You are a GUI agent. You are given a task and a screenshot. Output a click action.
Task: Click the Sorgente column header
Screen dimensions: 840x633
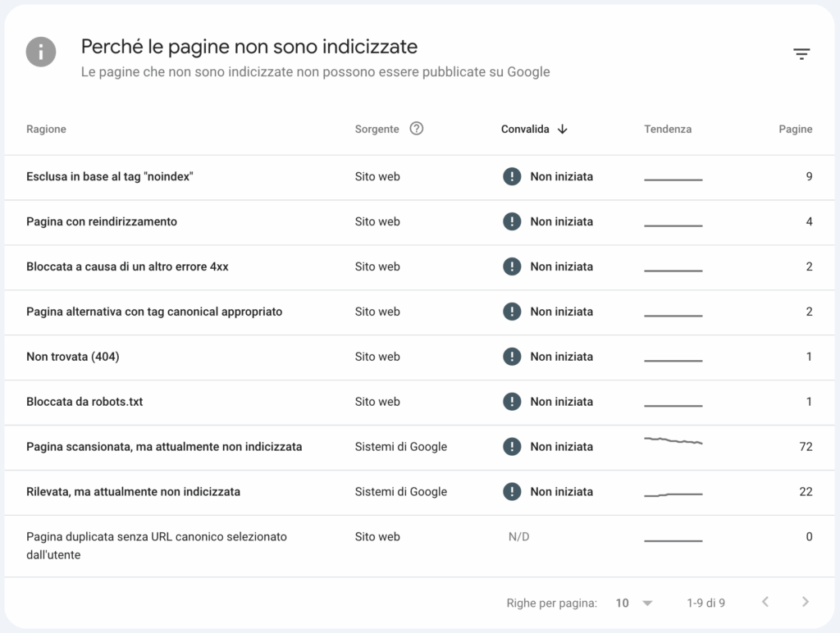tap(377, 129)
